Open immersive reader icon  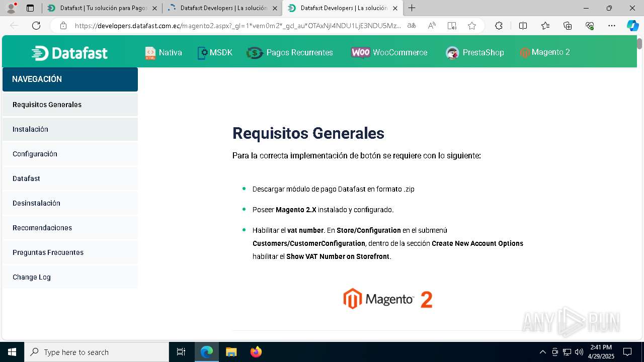(x=452, y=26)
